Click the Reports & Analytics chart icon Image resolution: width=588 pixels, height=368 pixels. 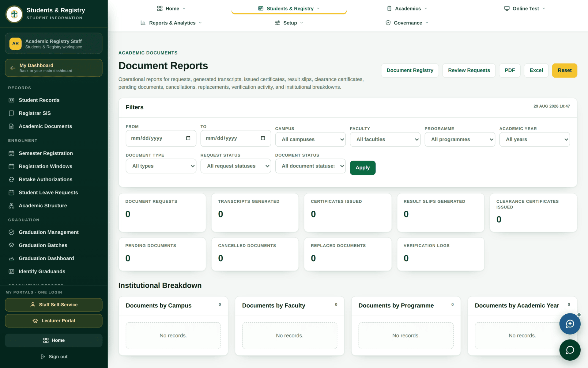pyautogui.click(x=143, y=23)
